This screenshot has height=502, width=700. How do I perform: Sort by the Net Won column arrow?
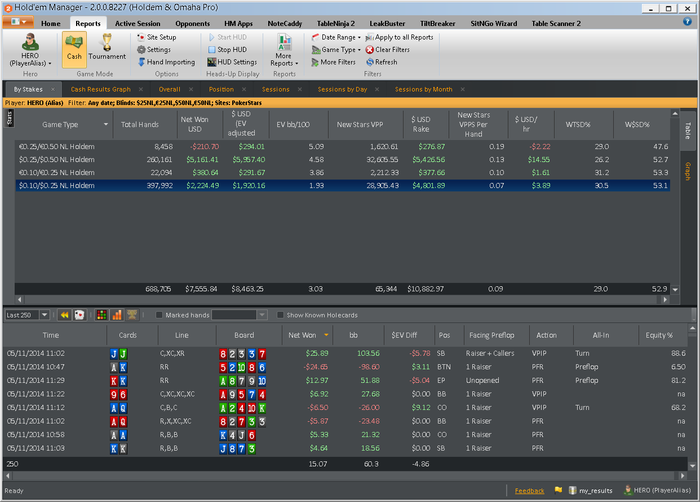click(326, 335)
